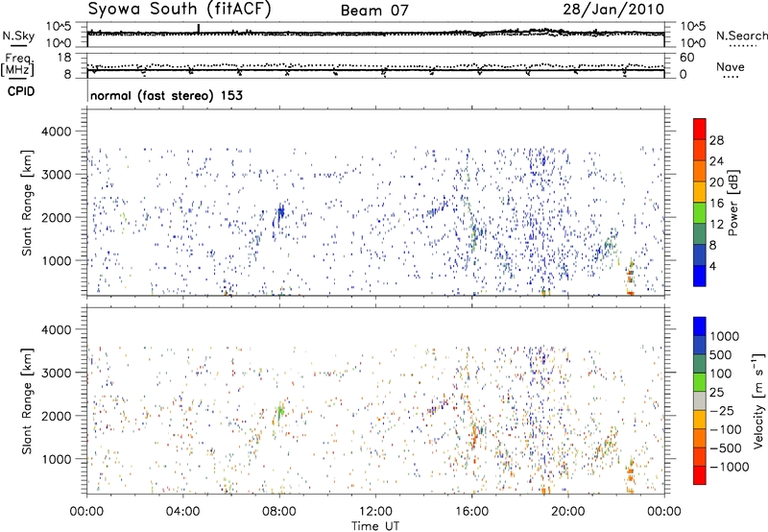
Task: Click the 'N.Search' dotted legend label
Action: (741, 36)
